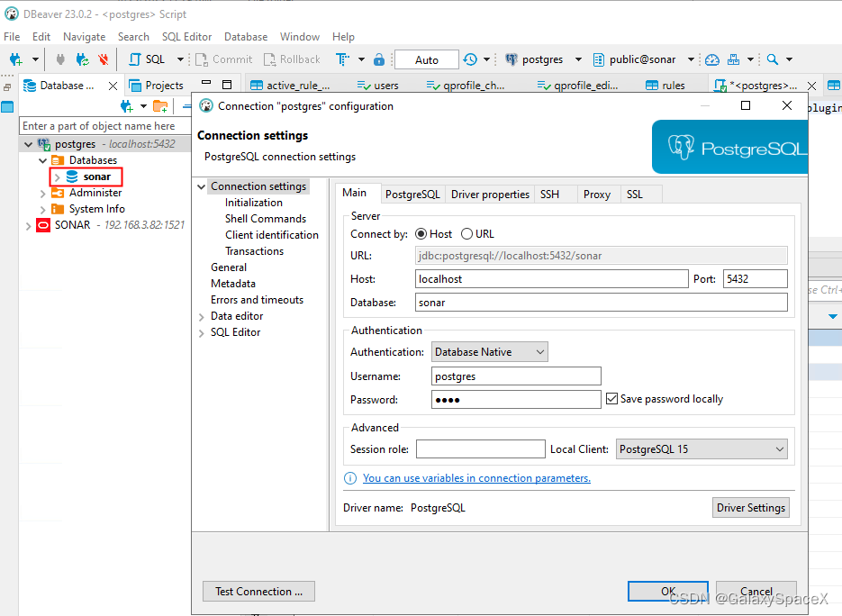
Task: Select the URL radio button for Connect by
Action: [466, 233]
